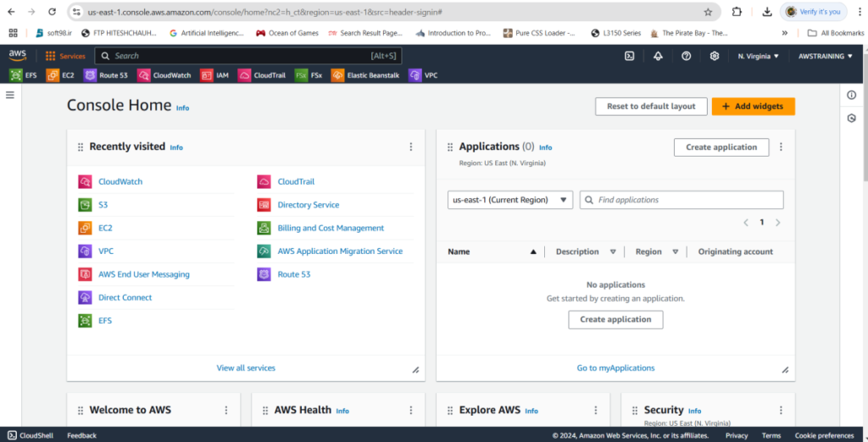868x442 pixels.
Task: Click the Find applications search field
Action: [687, 200]
